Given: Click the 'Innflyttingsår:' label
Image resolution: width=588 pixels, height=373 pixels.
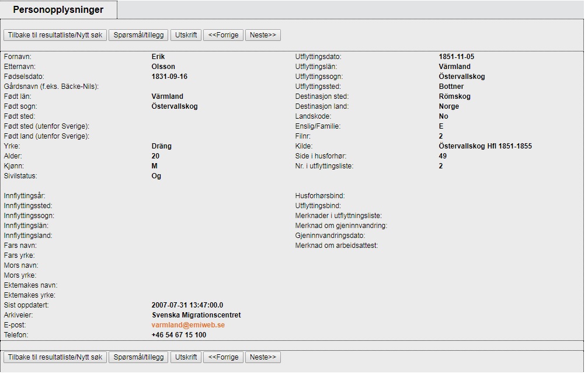Looking at the screenshot, I should pyautogui.click(x=25, y=196).
